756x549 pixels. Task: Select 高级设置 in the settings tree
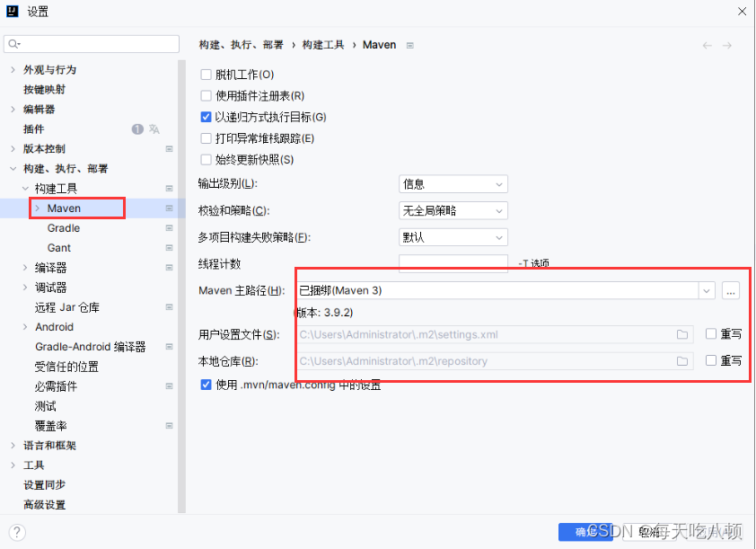tap(44, 505)
